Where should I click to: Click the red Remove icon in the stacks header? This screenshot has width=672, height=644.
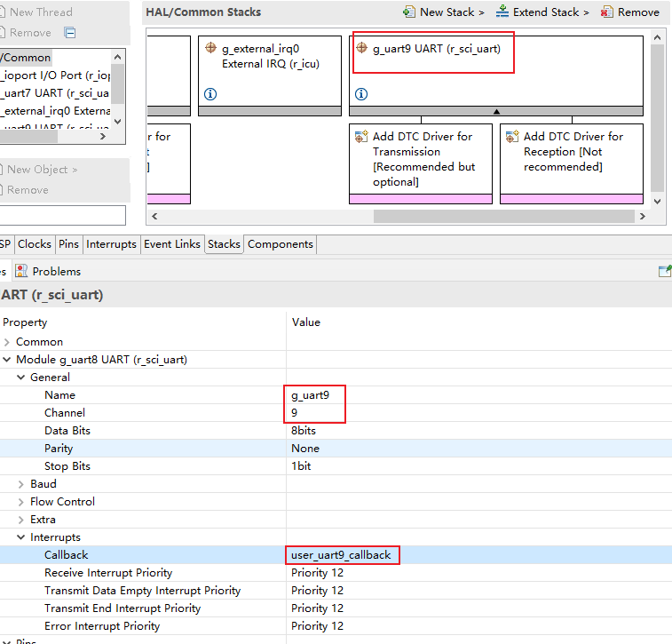coord(607,12)
